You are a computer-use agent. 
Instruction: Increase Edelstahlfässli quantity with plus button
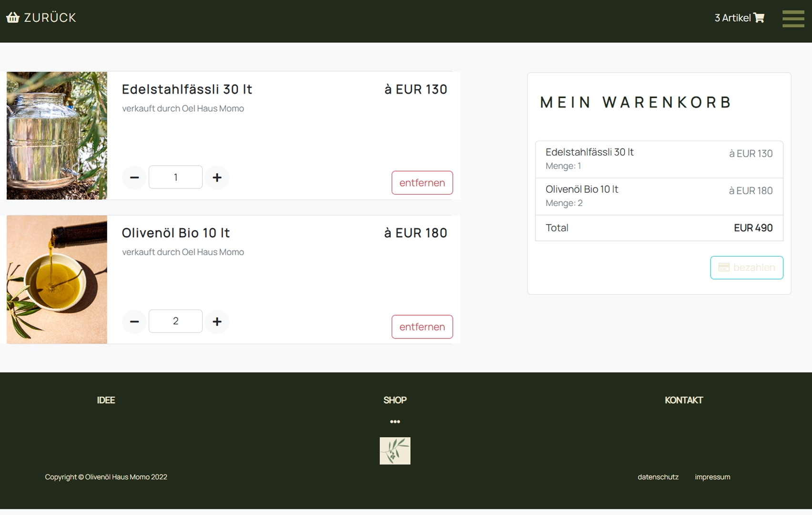click(x=217, y=177)
